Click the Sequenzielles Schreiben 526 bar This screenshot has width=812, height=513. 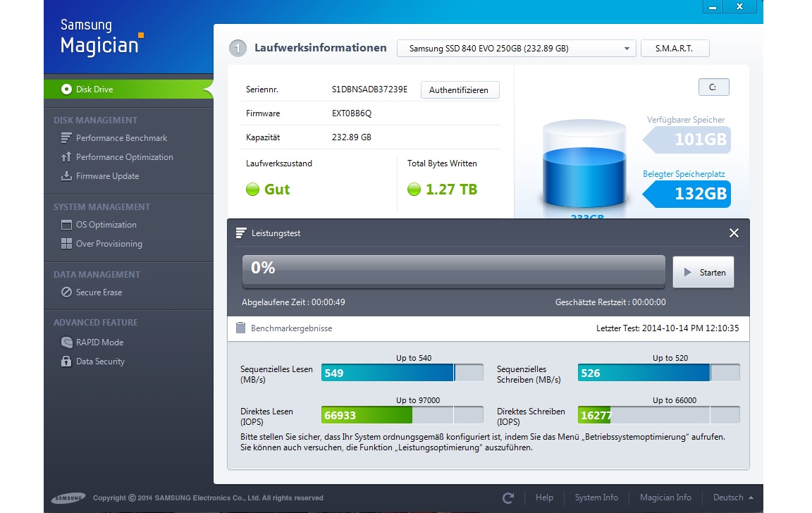pyautogui.click(x=659, y=373)
